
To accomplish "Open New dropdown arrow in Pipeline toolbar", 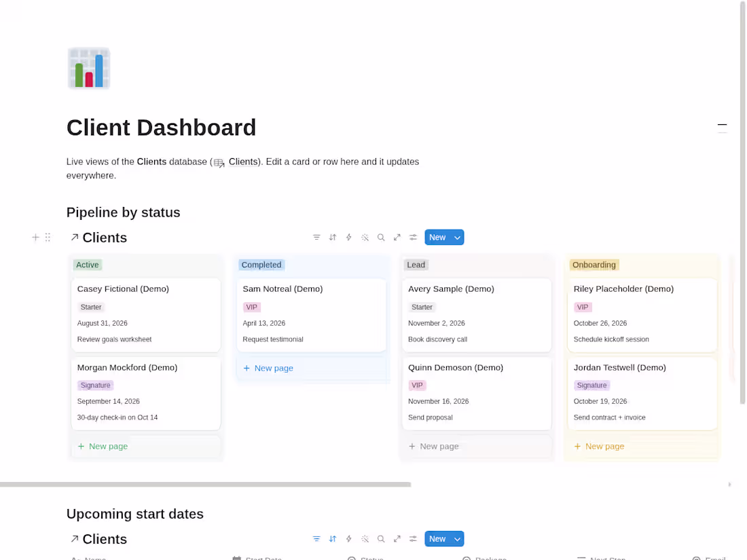I will [457, 237].
